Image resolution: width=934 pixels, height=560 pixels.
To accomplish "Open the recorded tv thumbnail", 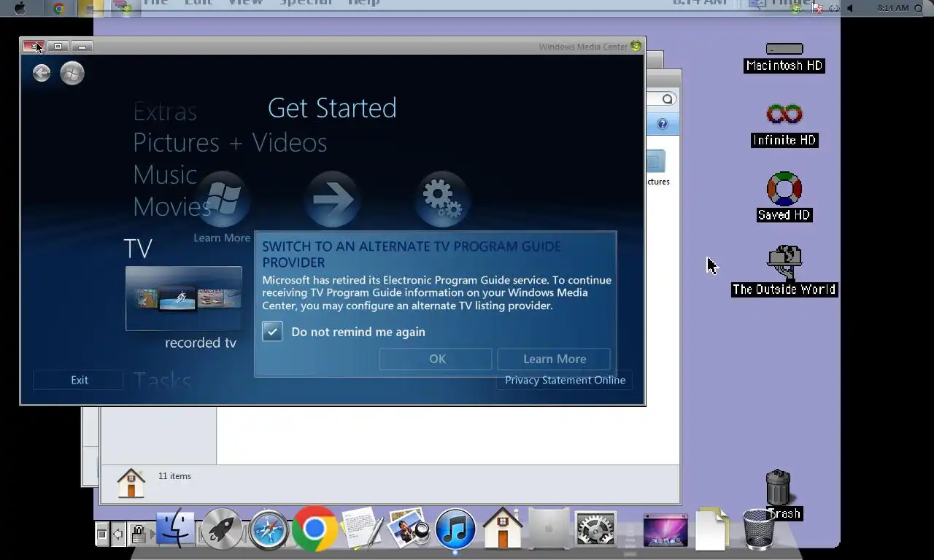I will pos(184,298).
